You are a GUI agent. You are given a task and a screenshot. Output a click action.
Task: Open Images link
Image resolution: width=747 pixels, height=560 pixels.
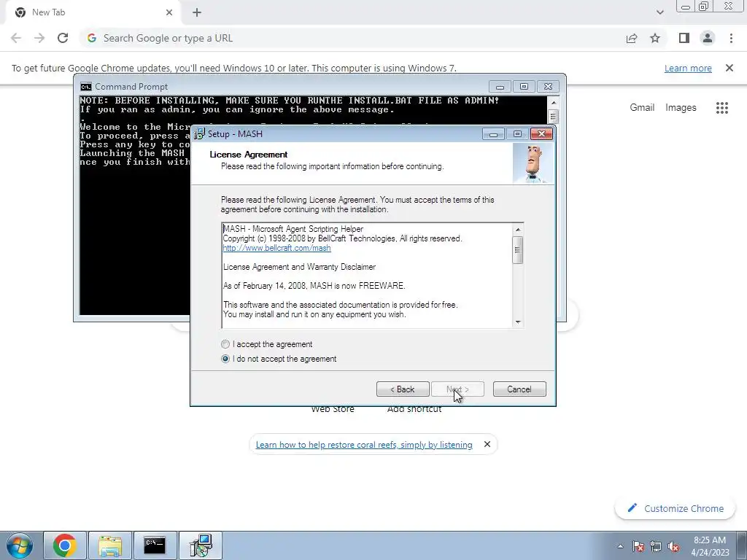[681, 108]
